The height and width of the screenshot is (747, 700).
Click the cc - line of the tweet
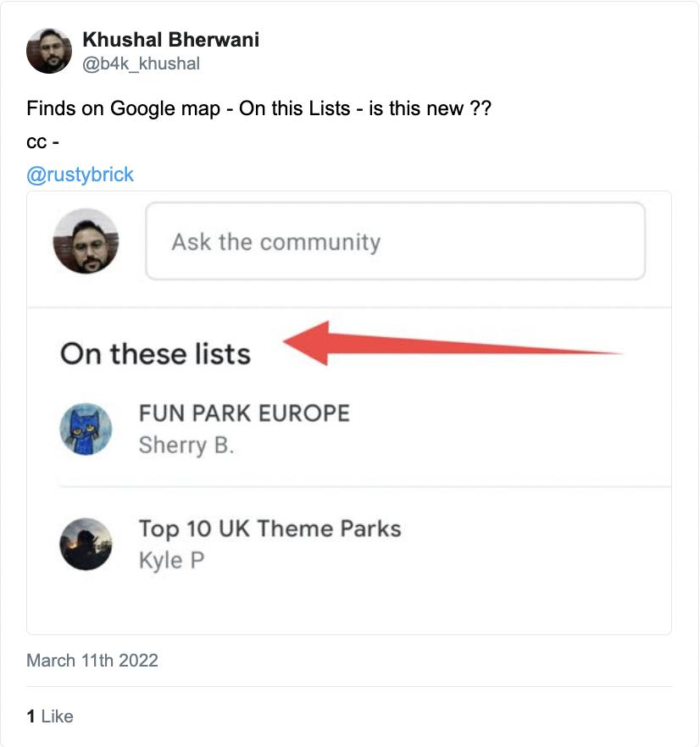43,142
